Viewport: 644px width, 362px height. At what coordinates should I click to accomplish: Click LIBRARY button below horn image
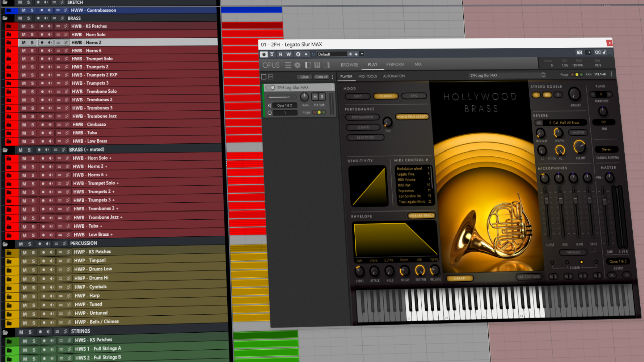(460, 278)
